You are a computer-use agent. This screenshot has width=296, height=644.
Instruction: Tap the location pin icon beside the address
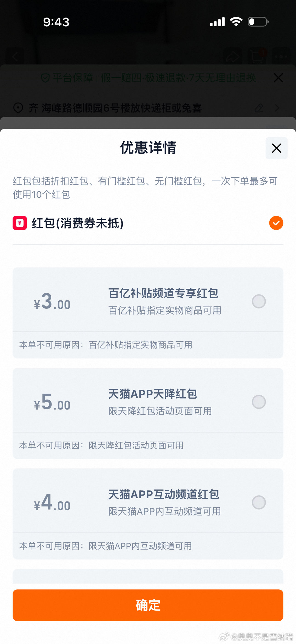pos(18,108)
